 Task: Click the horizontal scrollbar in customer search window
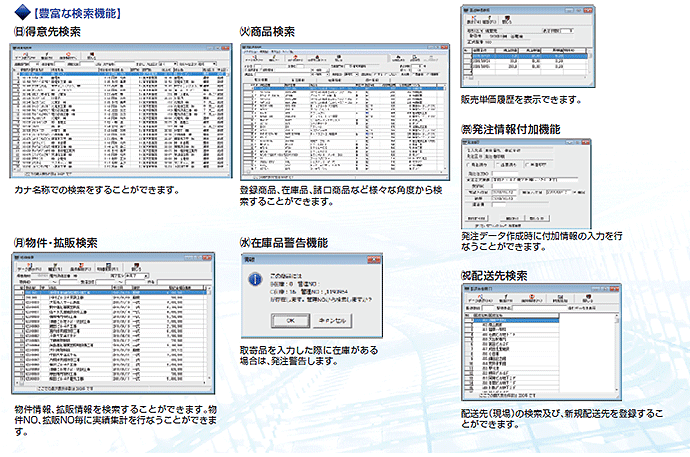(119, 169)
